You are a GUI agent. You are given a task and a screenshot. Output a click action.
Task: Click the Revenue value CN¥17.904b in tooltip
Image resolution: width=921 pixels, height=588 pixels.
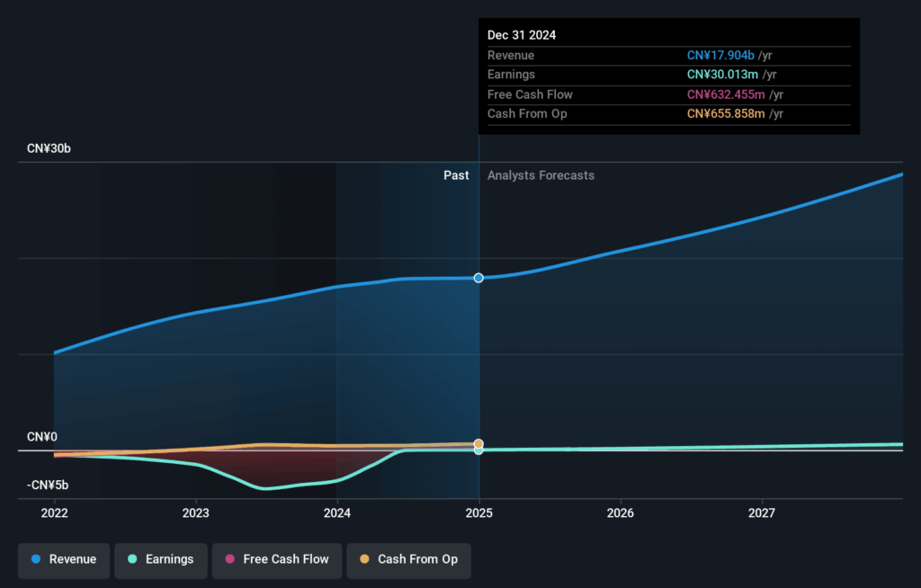[720, 56]
